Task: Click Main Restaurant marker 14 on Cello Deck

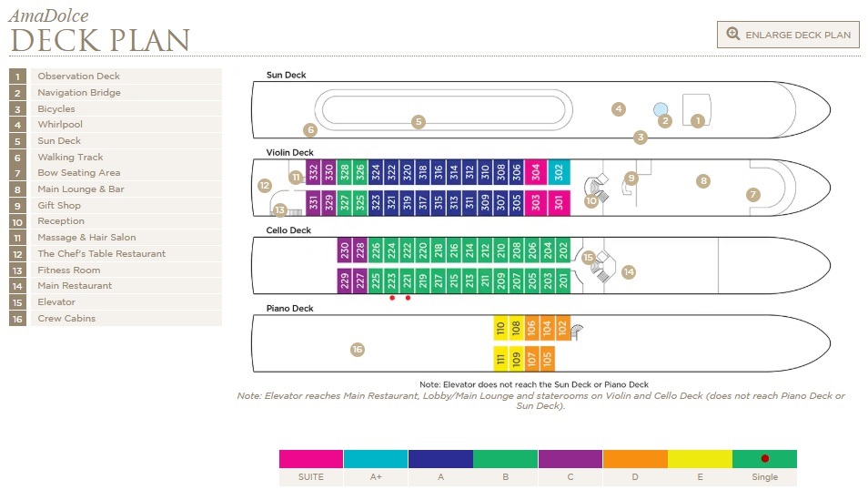Action: tap(629, 271)
